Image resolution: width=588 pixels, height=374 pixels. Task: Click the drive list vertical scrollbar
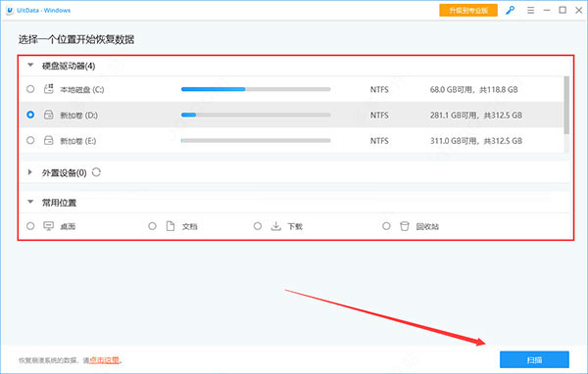coord(566,106)
